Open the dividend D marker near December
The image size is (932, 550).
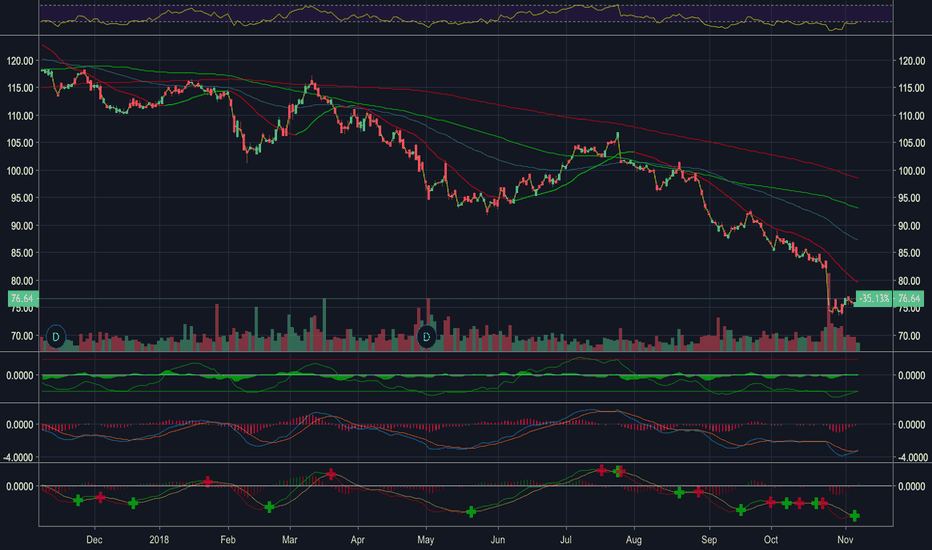[x=56, y=337]
